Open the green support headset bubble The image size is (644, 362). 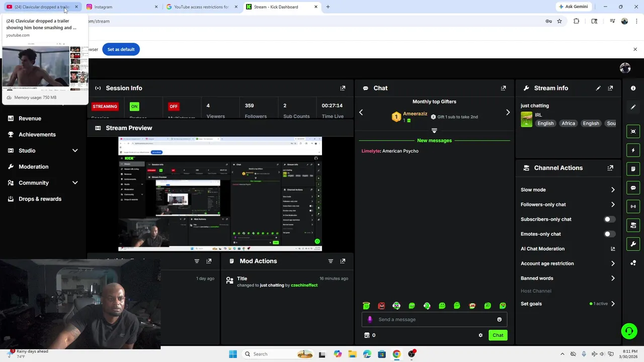(x=629, y=331)
